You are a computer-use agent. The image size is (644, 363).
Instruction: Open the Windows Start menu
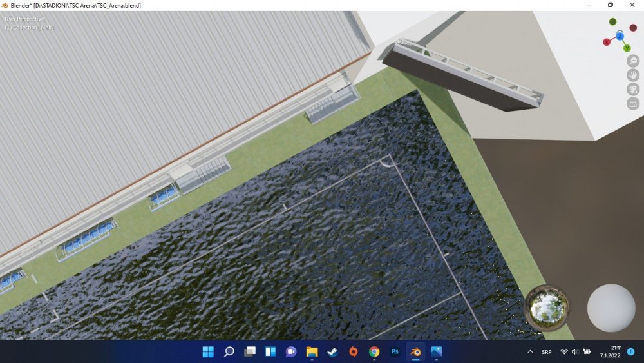coord(208,352)
